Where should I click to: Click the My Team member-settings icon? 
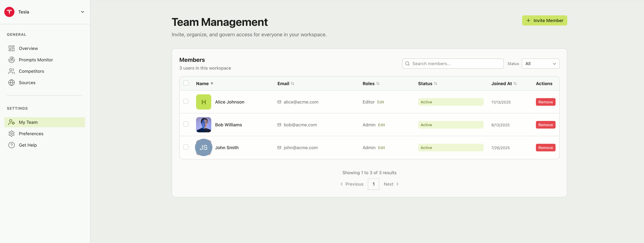pyautogui.click(x=12, y=122)
